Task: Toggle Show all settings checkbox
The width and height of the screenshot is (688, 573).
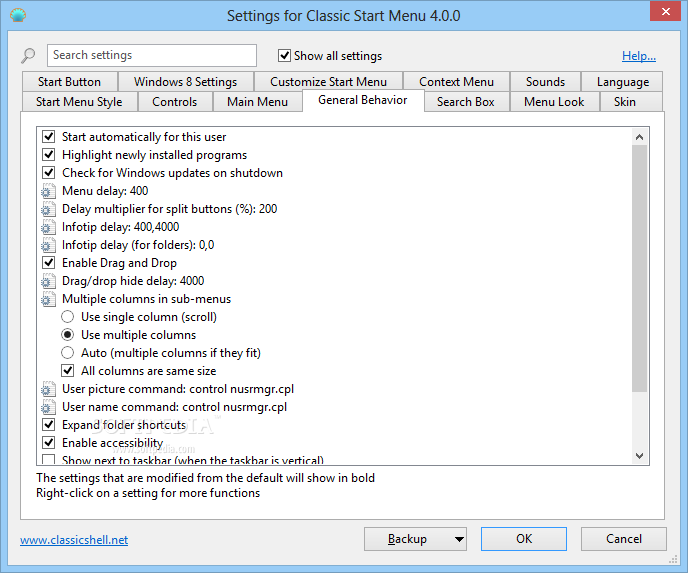Action: tap(284, 56)
